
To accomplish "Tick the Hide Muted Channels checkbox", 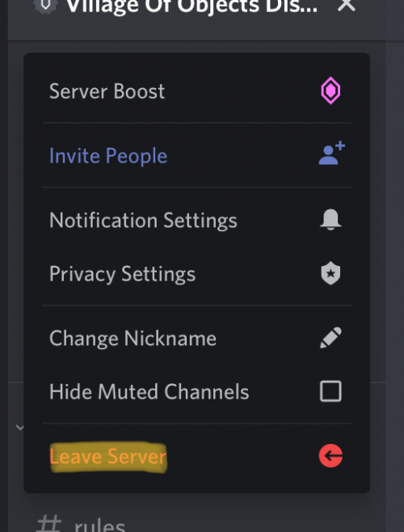I will [x=330, y=391].
